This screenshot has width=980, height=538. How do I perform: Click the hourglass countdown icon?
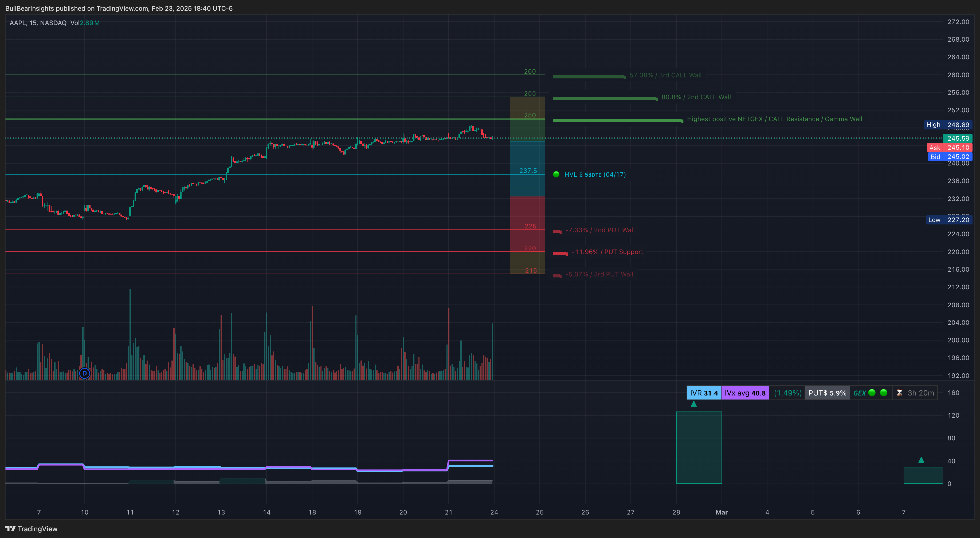point(899,393)
